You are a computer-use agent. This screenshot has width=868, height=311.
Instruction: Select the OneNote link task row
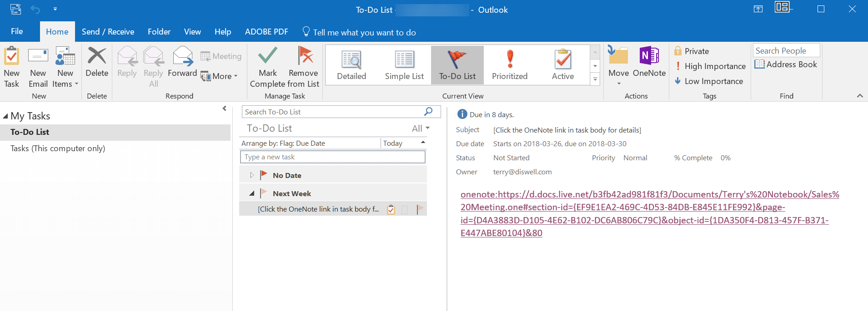point(333,209)
